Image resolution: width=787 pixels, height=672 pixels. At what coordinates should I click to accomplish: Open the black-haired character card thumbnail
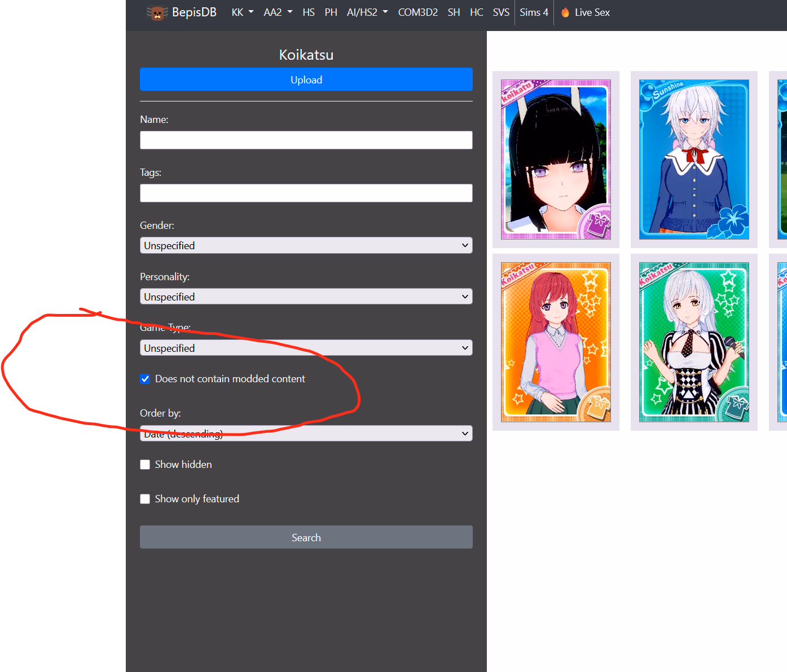coord(556,160)
